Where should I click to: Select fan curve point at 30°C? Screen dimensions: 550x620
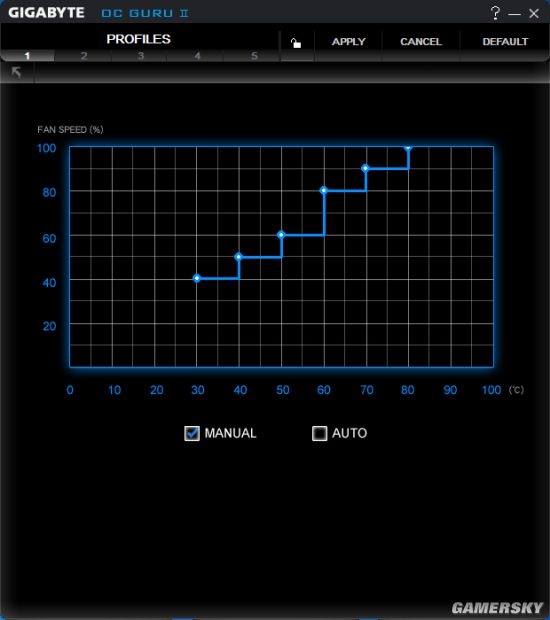(197, 278)
